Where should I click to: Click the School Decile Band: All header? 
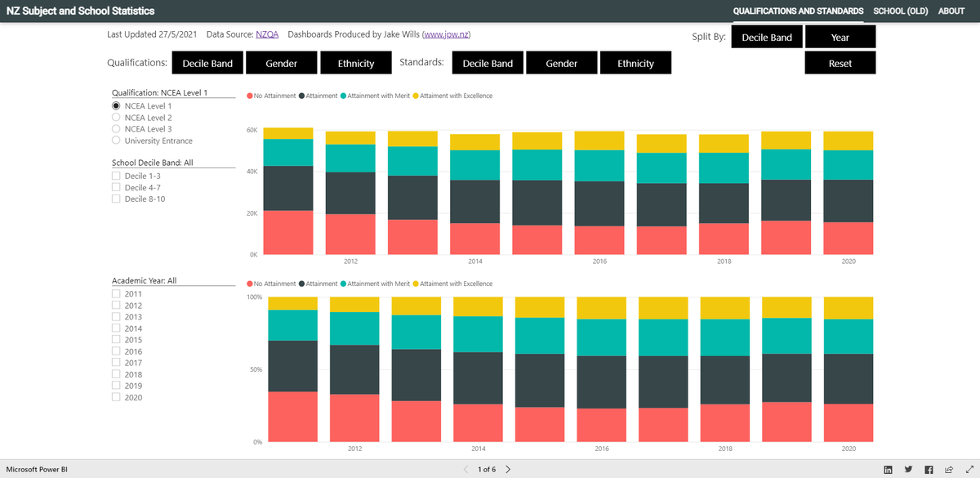tap(152, 163)
